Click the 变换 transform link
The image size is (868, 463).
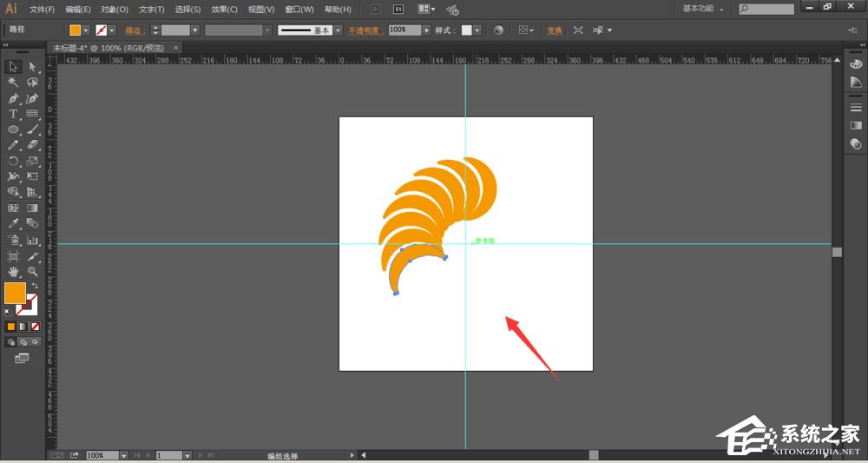point(554,30)
